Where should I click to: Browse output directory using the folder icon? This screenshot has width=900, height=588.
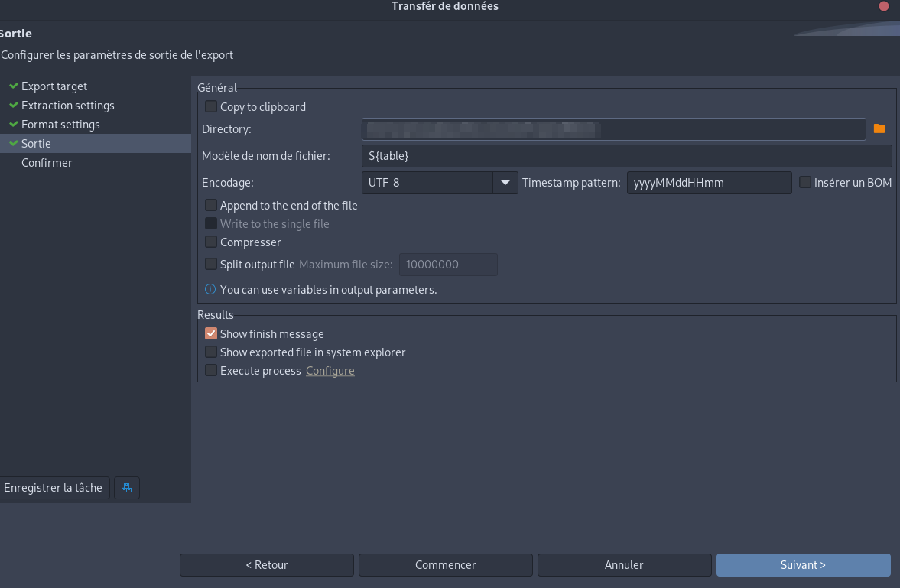tap(879, 128)
